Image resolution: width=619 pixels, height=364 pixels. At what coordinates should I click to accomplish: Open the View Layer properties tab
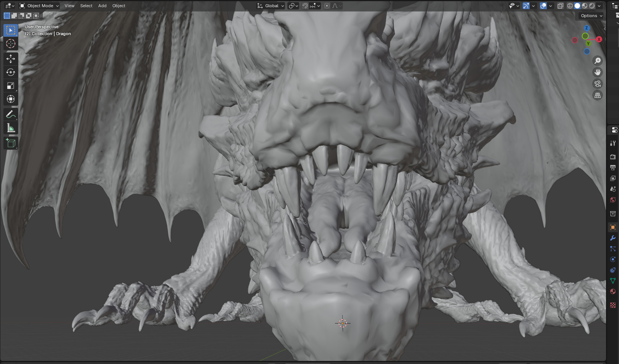(613, 178)
